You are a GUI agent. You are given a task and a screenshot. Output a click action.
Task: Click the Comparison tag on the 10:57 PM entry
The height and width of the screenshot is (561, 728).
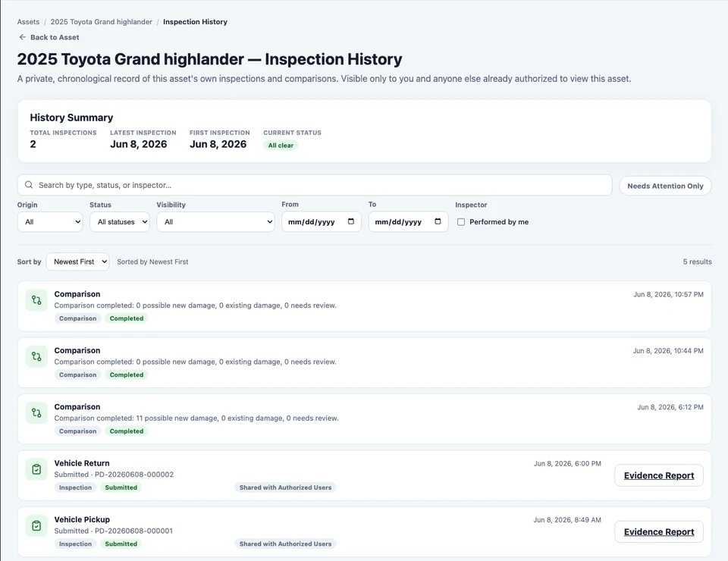(x=77, y=318)
